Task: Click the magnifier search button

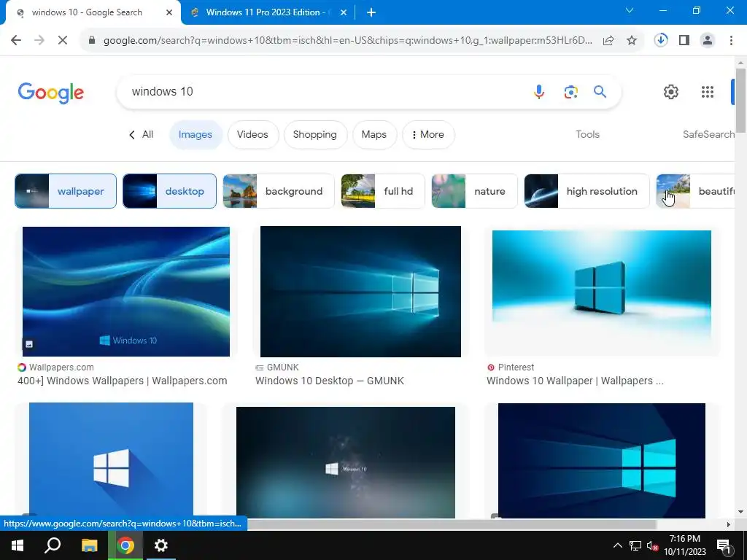Action: click(600, 91)
